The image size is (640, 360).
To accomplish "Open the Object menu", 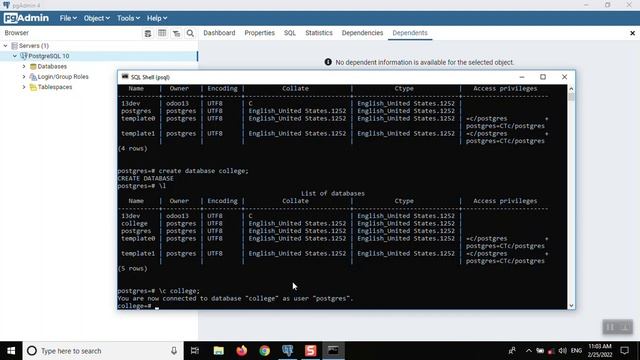I will [x=97, y=18].
